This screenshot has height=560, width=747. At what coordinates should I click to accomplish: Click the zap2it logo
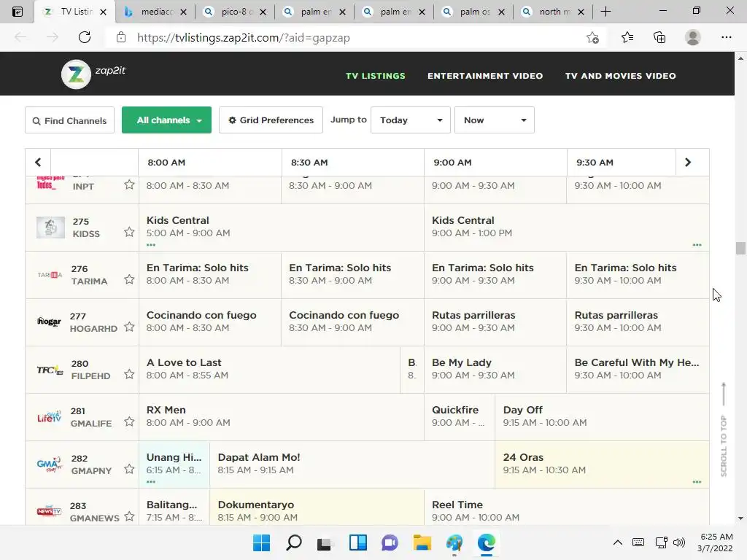click(93, 74)
